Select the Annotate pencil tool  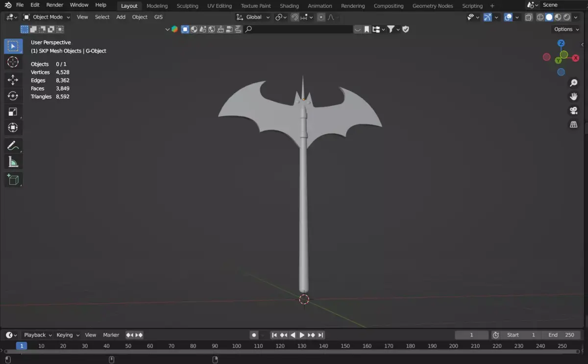[13, 146]
